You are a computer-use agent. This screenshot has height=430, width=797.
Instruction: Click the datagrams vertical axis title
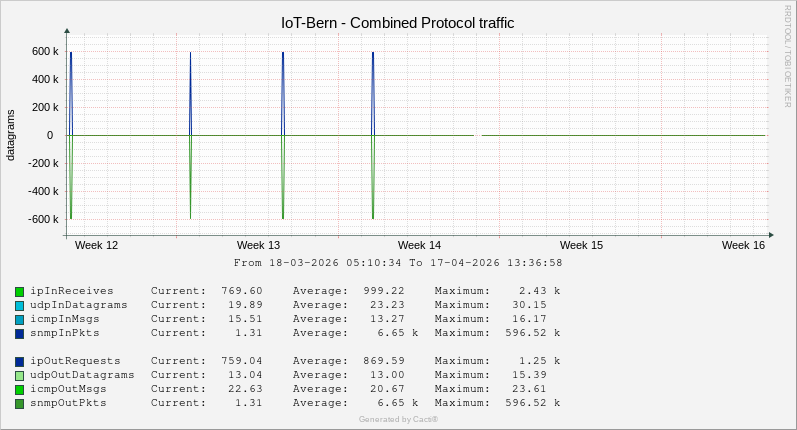click(x=11, y=135)
